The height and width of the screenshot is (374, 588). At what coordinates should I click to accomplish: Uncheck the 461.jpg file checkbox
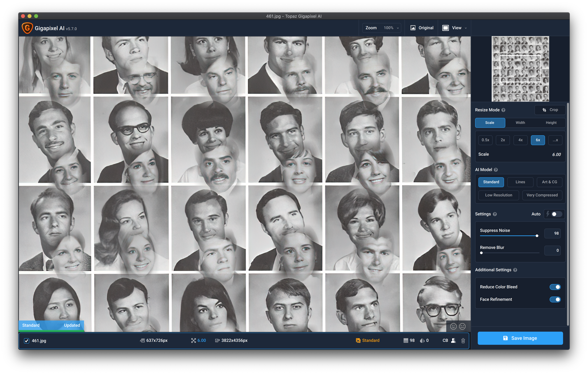(x=27, y=341)
